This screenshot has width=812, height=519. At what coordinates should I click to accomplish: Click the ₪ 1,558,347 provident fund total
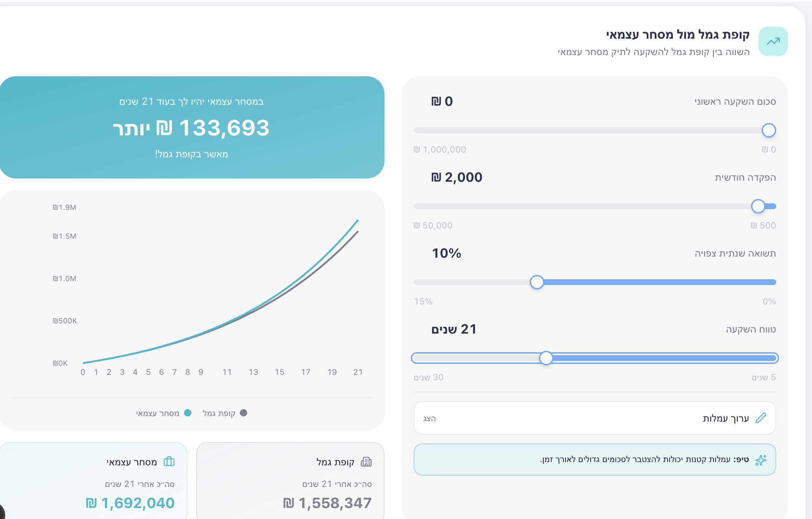click(x=327, y=503)
